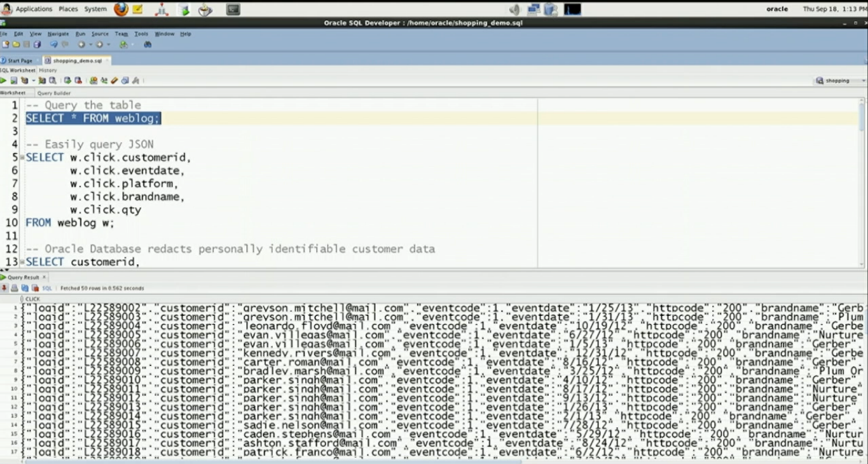Open the Navigate menu
The height and width of the screenshot is (464, 868).
59,34
